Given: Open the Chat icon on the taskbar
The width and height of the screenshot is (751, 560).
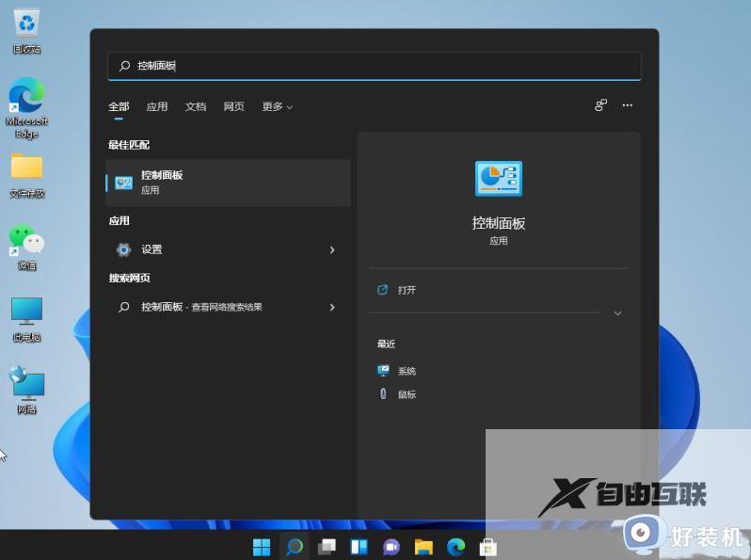Looking at the screenshot, I should tap(391, 547).
